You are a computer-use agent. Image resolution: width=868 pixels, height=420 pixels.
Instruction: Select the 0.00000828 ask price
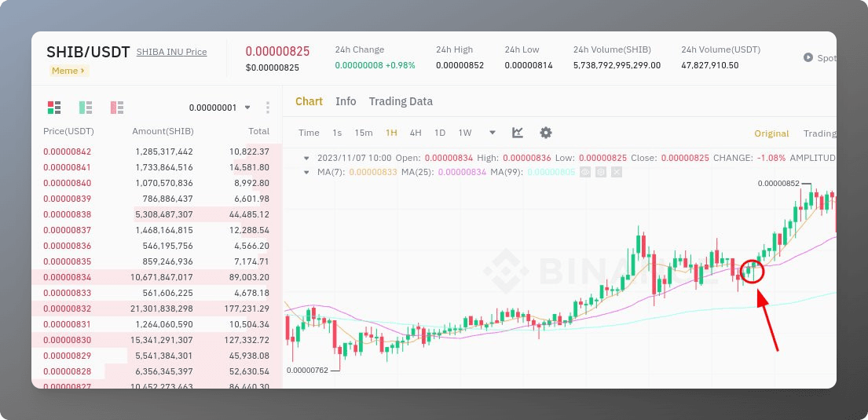67,371
